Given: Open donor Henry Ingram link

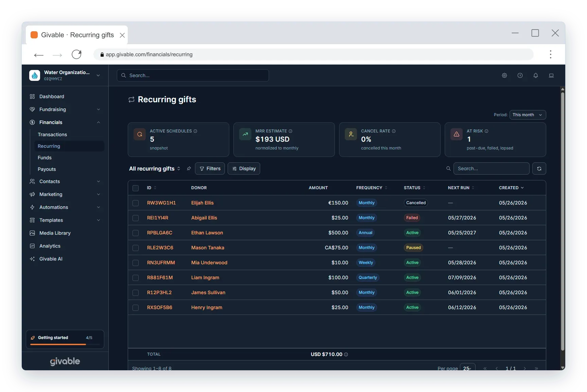Looking at the screenshot, I should coord(207,307).
